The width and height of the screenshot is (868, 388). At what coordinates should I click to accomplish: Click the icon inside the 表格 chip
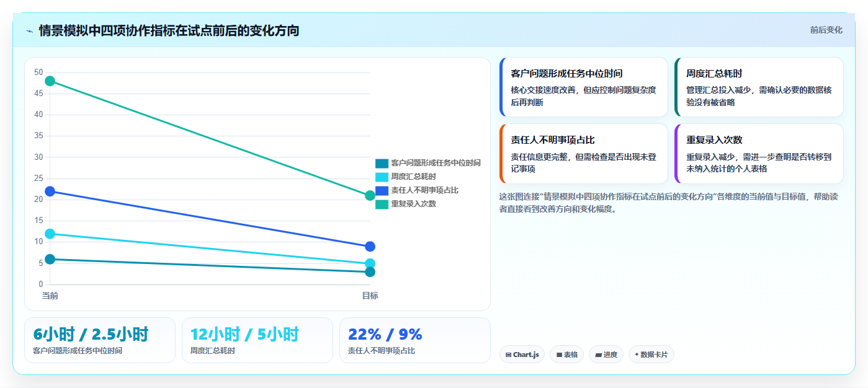559,355
